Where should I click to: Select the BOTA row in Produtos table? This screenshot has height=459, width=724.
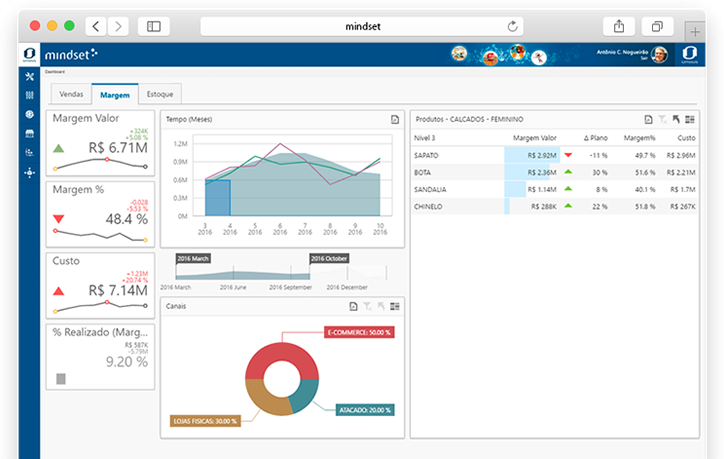tap(555, 173)
